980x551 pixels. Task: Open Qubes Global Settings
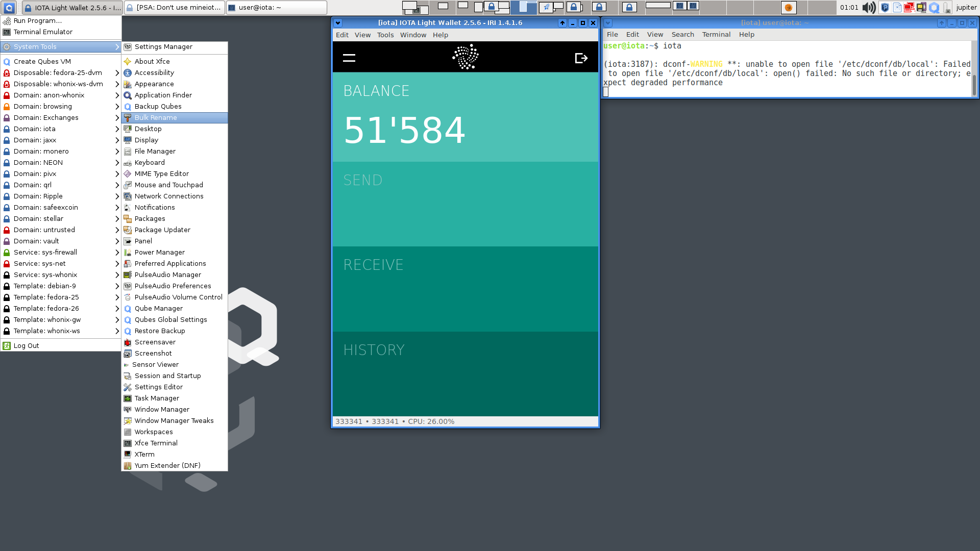pos(175,320)
